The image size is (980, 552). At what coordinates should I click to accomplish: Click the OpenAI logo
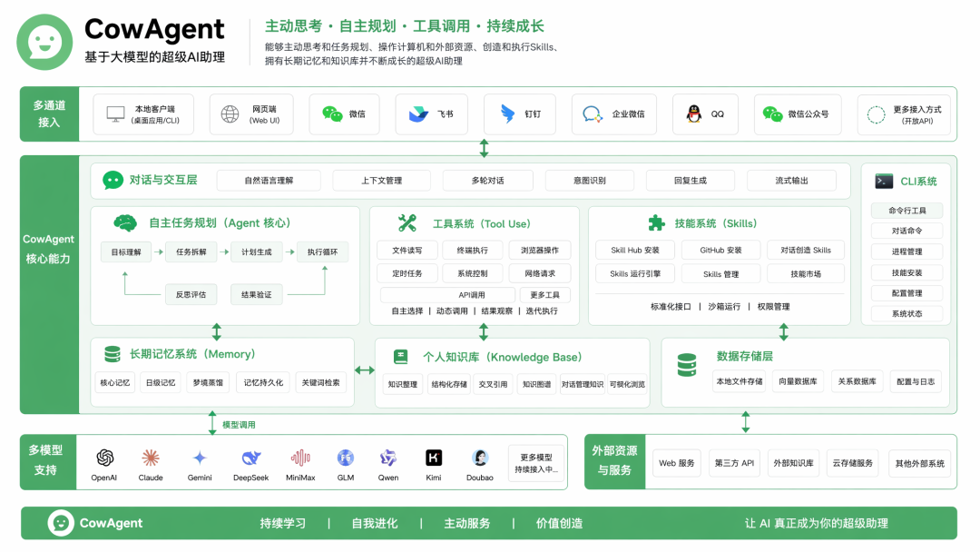tap(104, 458)
